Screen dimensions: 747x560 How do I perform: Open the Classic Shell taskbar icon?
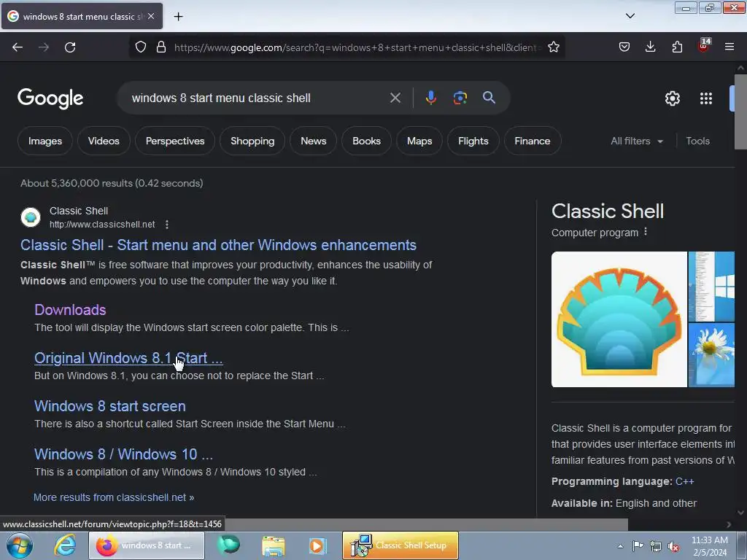pos(228,545)
